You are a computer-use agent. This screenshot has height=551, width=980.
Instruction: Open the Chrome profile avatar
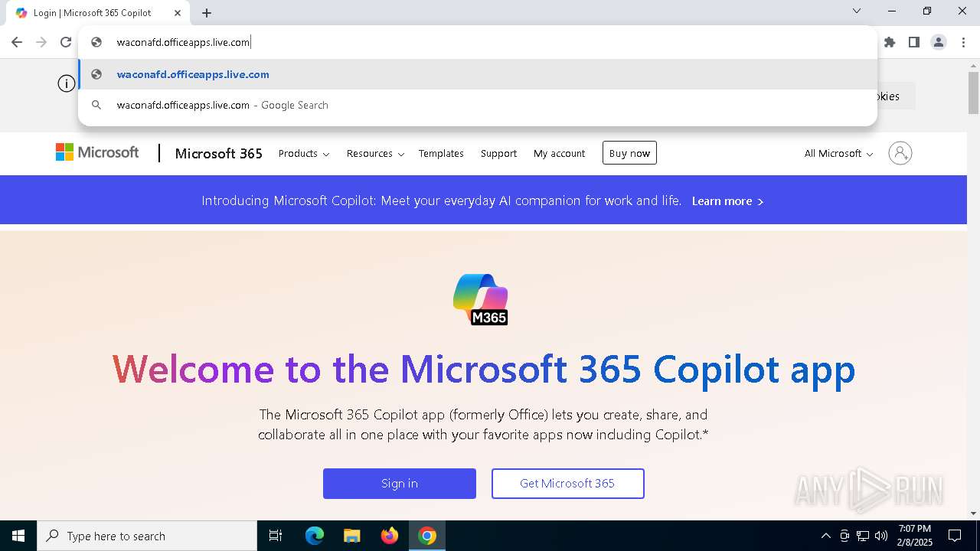(x=939, y=42)
